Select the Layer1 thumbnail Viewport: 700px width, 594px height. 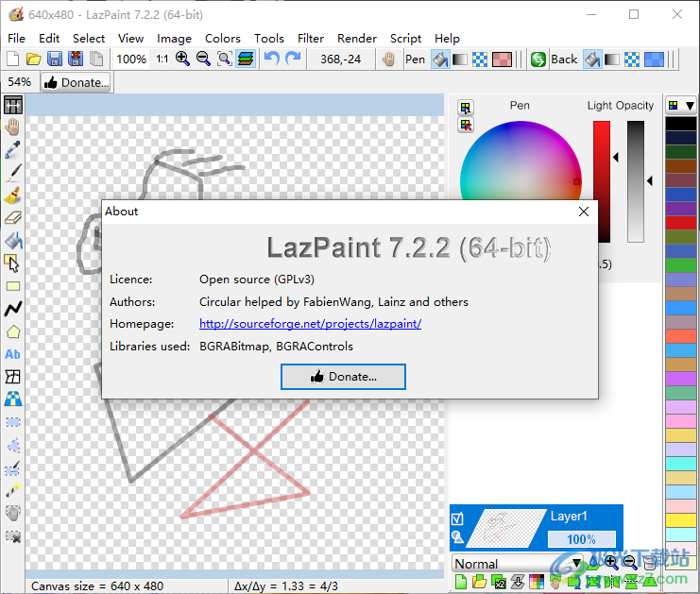(x=508, y=529)
